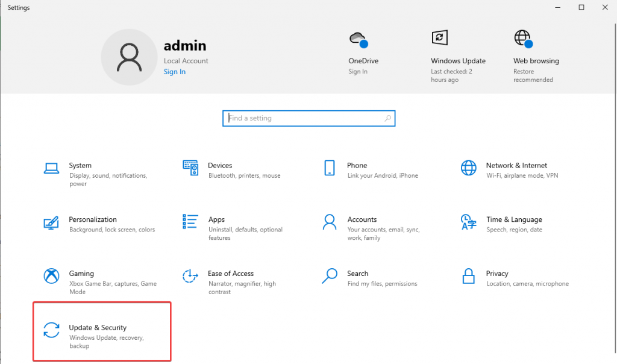Click the Web browsing restore tile
The height and width of the screenshot is (364, 617).
point(536,61)
